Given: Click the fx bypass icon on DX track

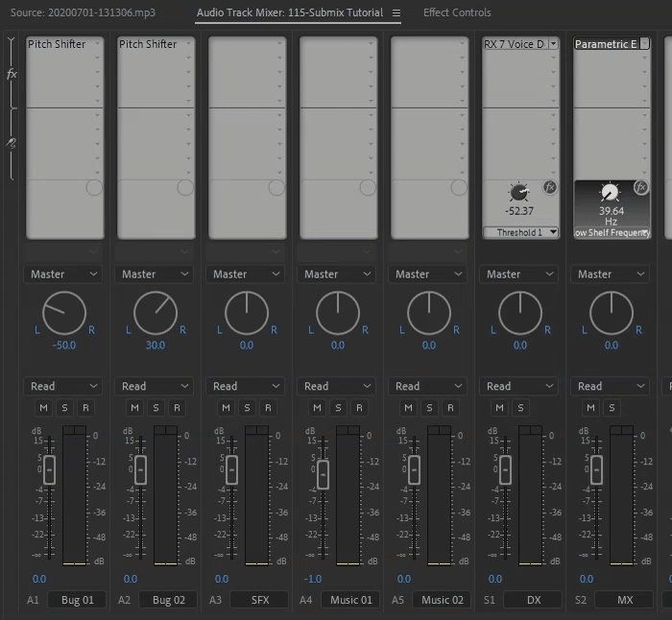Looking at the screenshot, I should point(550,187).
